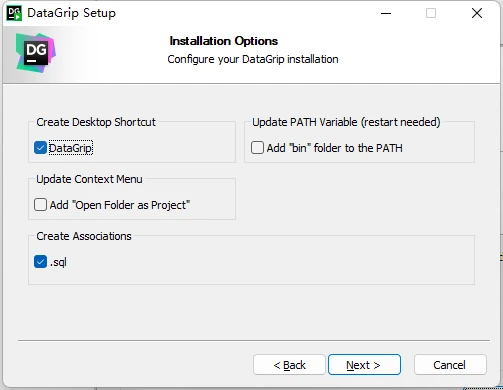The height and width of the screenshot is (390, 503).
Task: Click the ".sql" label text
Action: pyautogui.click(x=58, y=262)
